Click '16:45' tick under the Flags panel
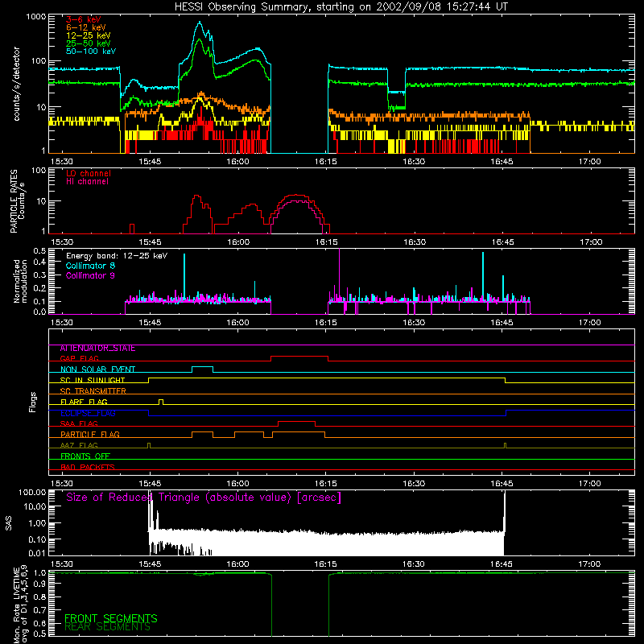The height and width of the screenshot is (644, 644). click(x=502, y=484)
